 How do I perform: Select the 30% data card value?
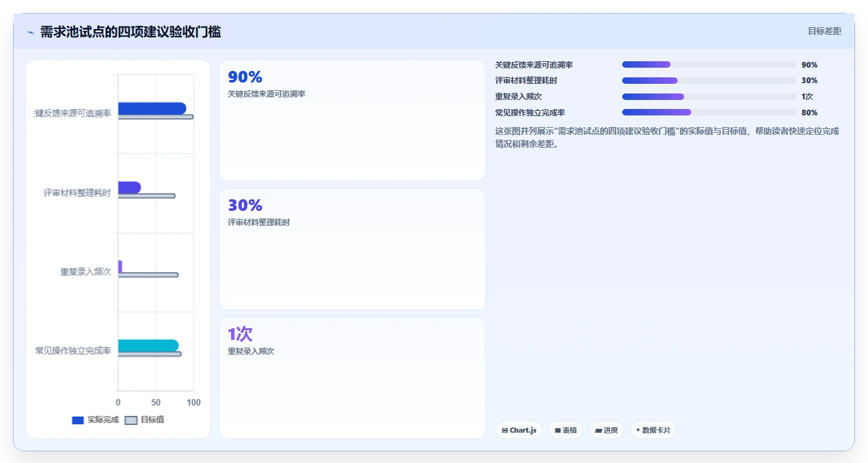point(245,206)
